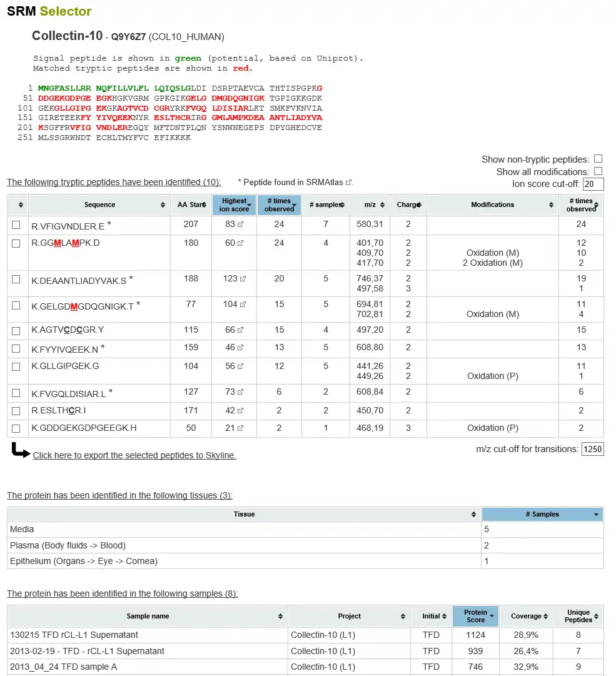Select checkbox for peptide K.FVGQLDISIAR.L

16,393
